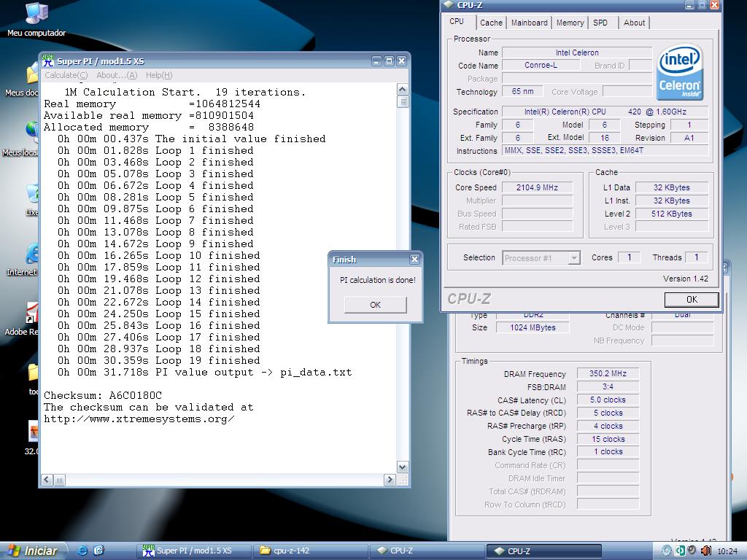Click the taskbar clock showing 10:24
Viewport: 747px width, 560px height.
coord(727,551)
